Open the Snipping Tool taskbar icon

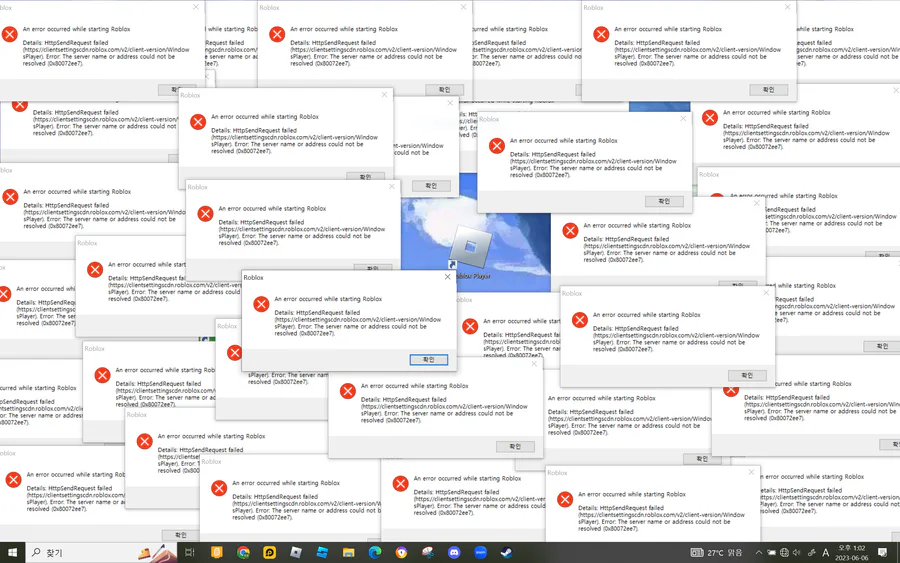pyautogui.click(x=428, y=553)
